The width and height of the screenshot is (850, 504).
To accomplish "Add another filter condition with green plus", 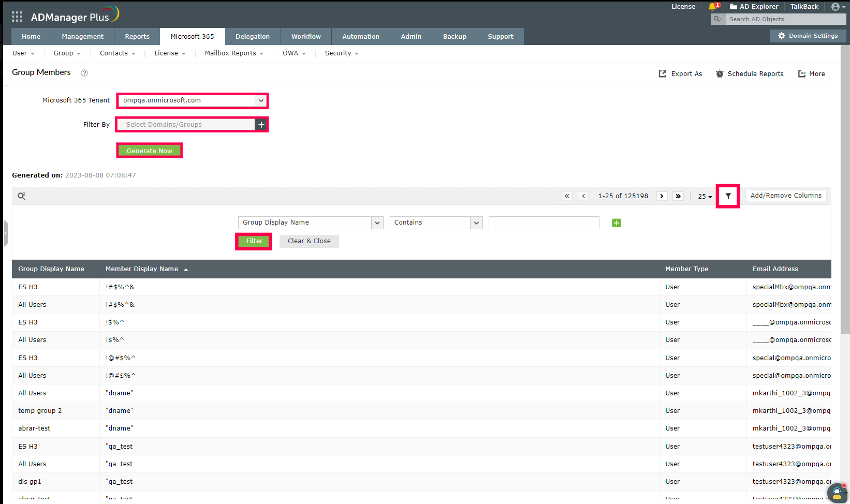I will point(617,223).
